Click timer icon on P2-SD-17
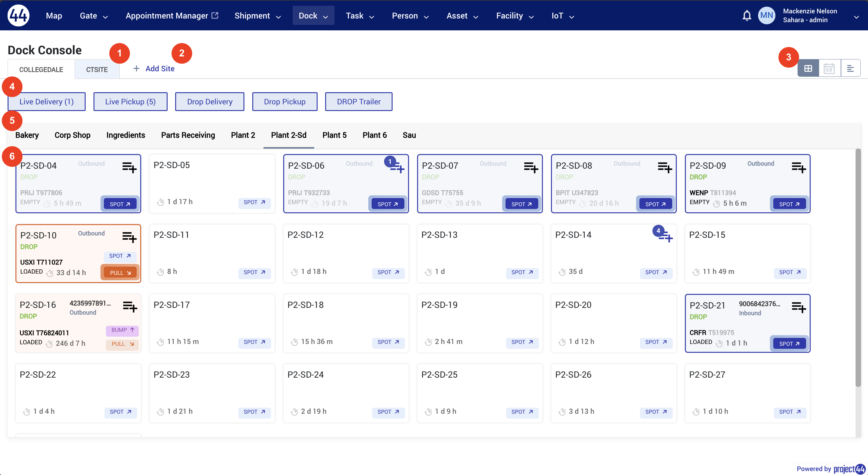This screenshot has width=868, height=475. click(160, 342)
